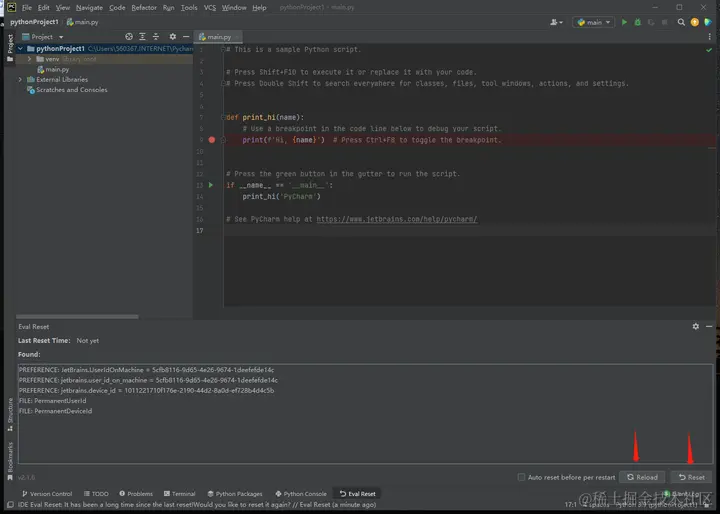Select the FILE: PermanentUserId entry
The width and height of the screenshot is (720, 514).
coord(52,401)
